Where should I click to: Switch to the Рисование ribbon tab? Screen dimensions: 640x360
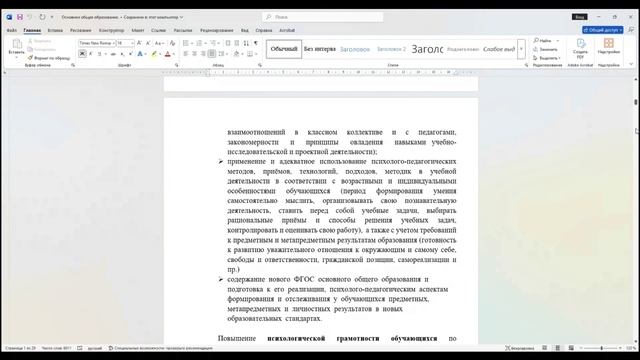[x=80, y=30]
